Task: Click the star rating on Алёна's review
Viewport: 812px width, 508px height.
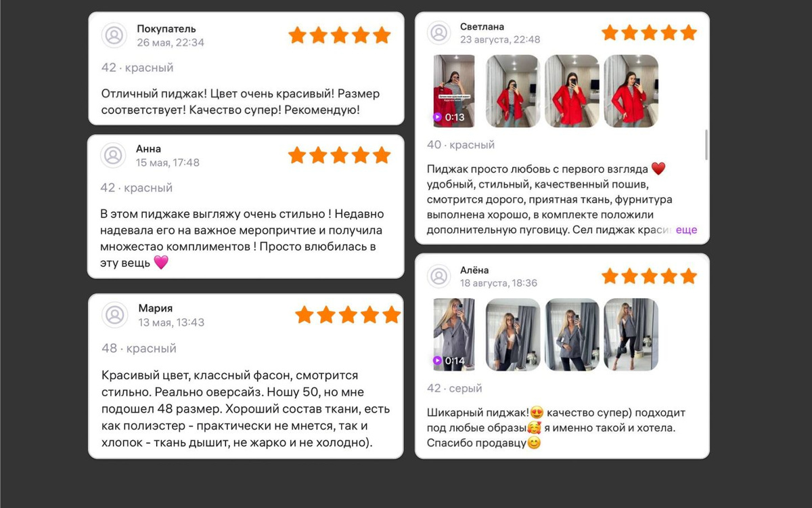Action: (649, 276)
